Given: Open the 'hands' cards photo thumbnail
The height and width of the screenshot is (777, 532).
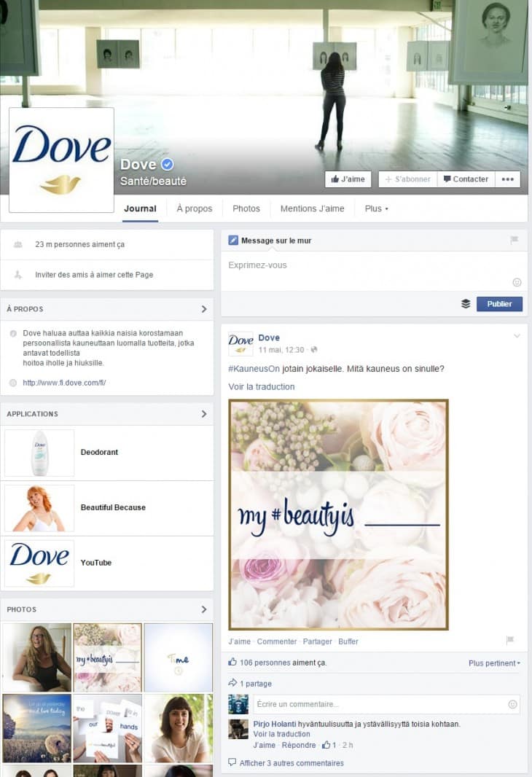Looking at the screenshot, I should point(107,728).
